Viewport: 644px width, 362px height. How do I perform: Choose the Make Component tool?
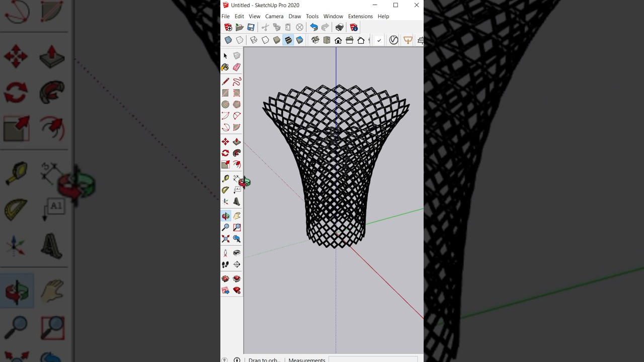pos(236,56)
